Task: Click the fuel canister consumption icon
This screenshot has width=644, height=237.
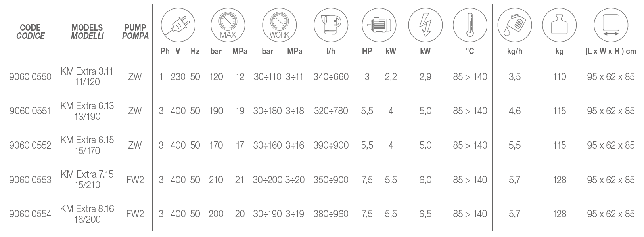Action: coord(514,25)
